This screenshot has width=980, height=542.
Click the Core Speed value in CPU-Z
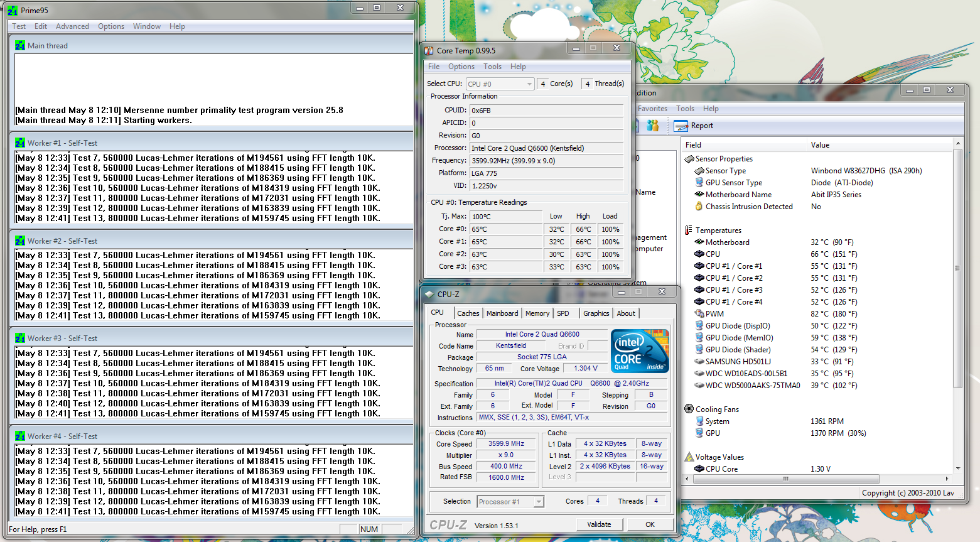coord(507,443)
